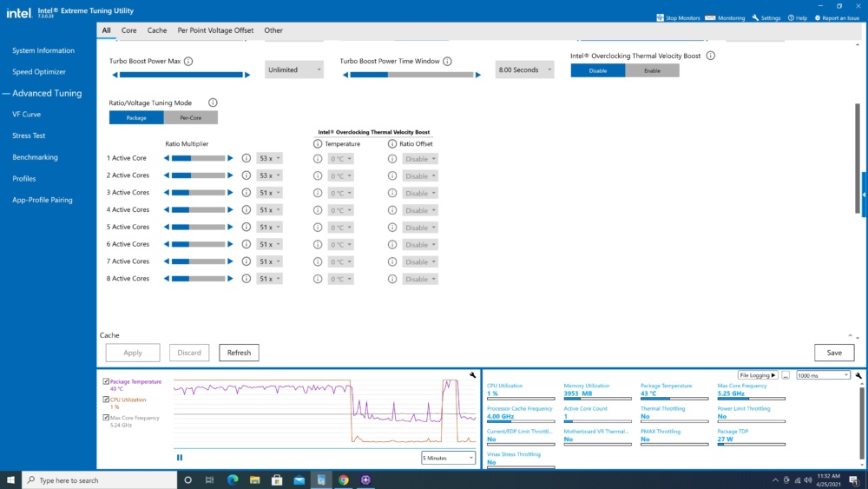Click the 8 Active Cores ratio slider track
Image resolution: width=868 pixels, height=489 pixels.
(198, 279)
